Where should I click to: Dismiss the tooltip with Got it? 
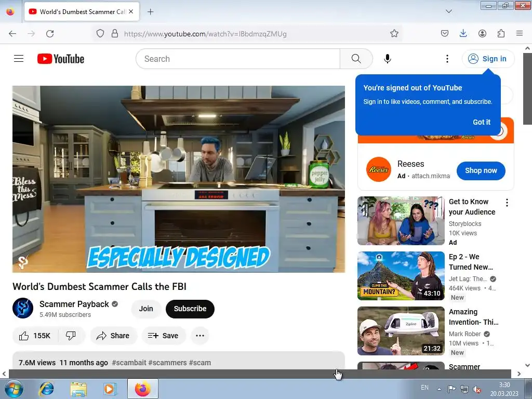(x=482, y=122)
